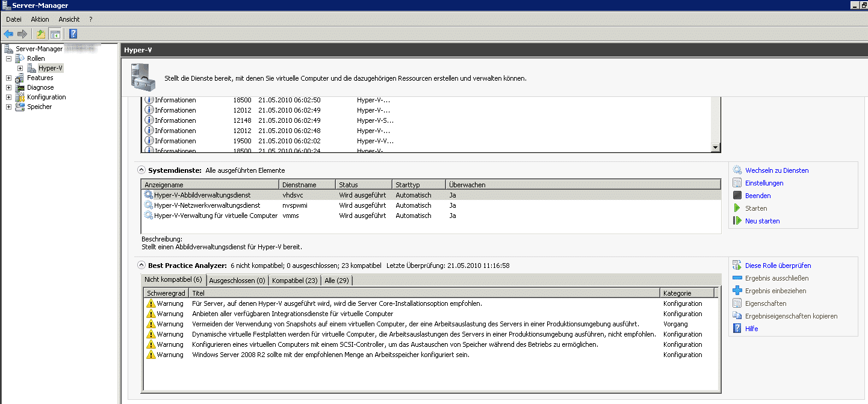This screenshot has width=868, height=404.
Task: Click Ergebnis ausschließen action
Action: (x=777, y=278)
